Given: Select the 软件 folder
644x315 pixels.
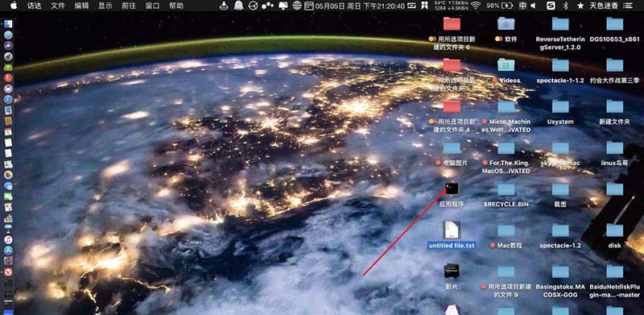Looking at the screenshot, I should pos(506,24).
